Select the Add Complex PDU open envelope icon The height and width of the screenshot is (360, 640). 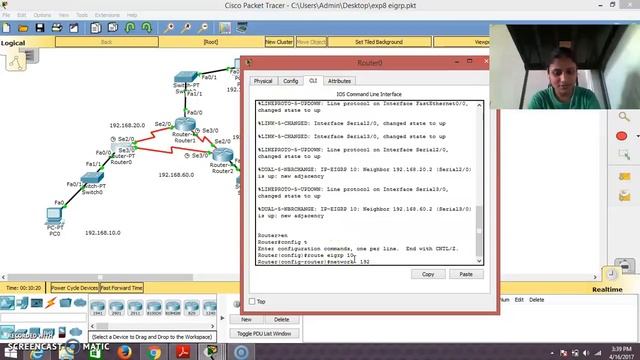[x=624, y=196]
